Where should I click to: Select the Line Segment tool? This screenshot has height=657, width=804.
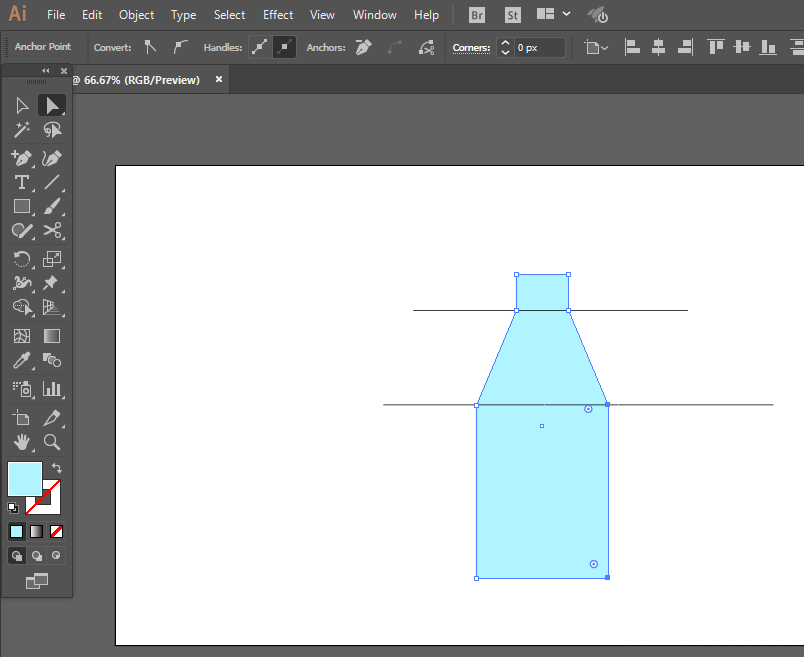point(52,183)
